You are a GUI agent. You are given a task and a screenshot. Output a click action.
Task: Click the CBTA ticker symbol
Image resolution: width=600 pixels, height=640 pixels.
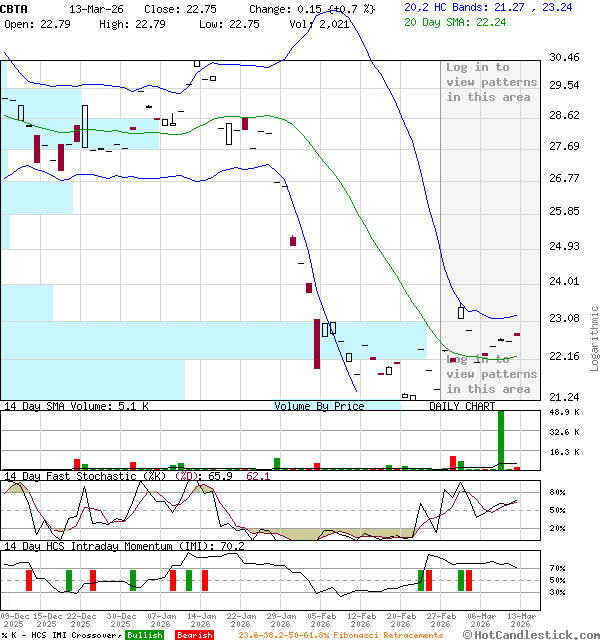coord(15,8)
